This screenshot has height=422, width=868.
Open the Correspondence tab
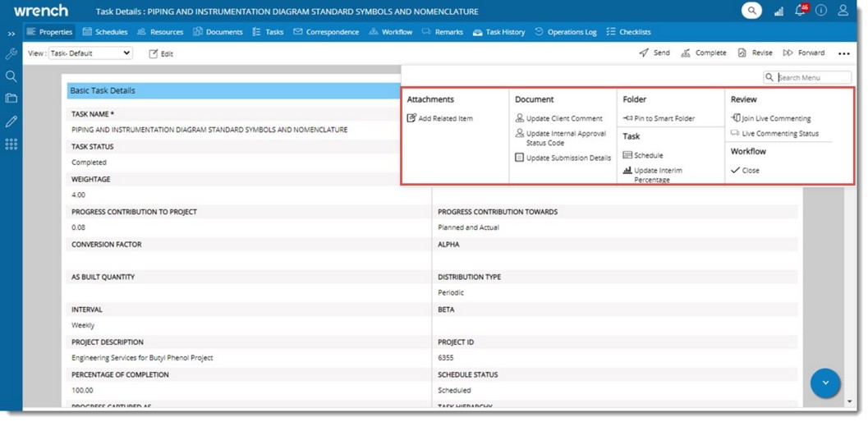pos(326,32)
